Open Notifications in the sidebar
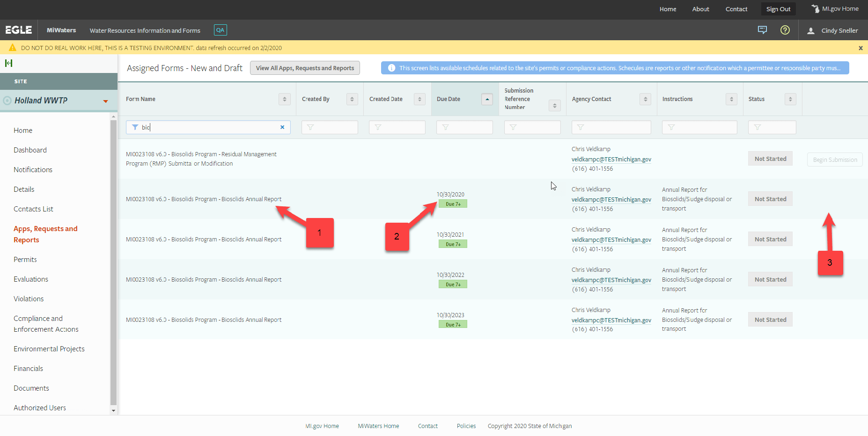This screenshot has height=436, width=868. (33, 170)
